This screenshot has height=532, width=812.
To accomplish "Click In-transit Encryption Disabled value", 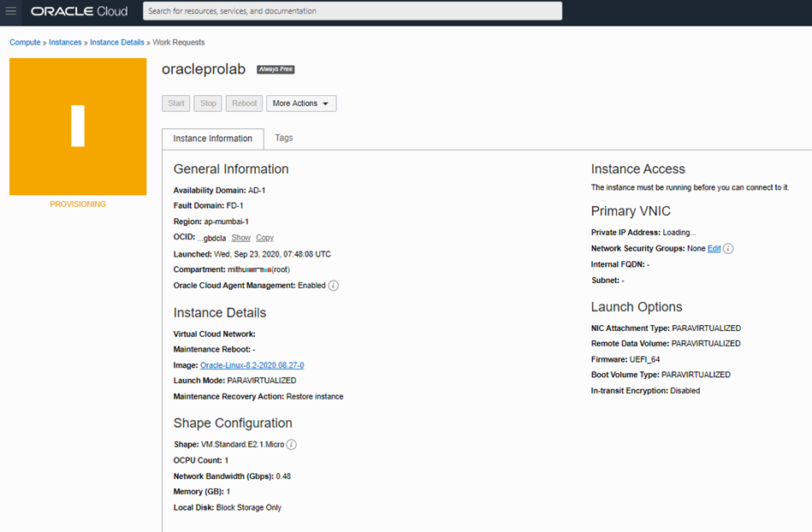I will pos(685,391).
